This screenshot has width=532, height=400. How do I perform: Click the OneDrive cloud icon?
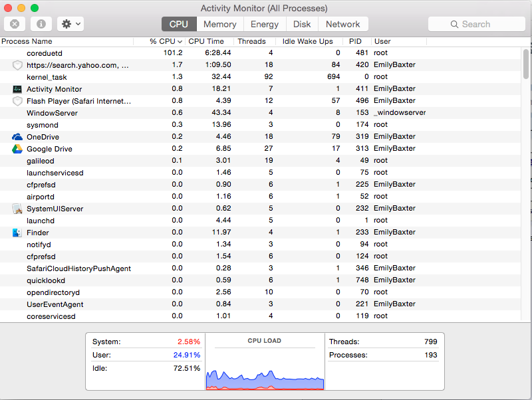pos(17,137)
